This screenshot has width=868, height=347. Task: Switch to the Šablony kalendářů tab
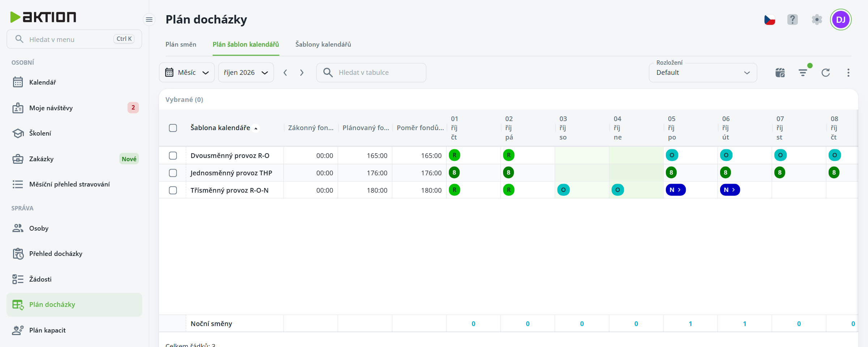click(x=323, y=44)
